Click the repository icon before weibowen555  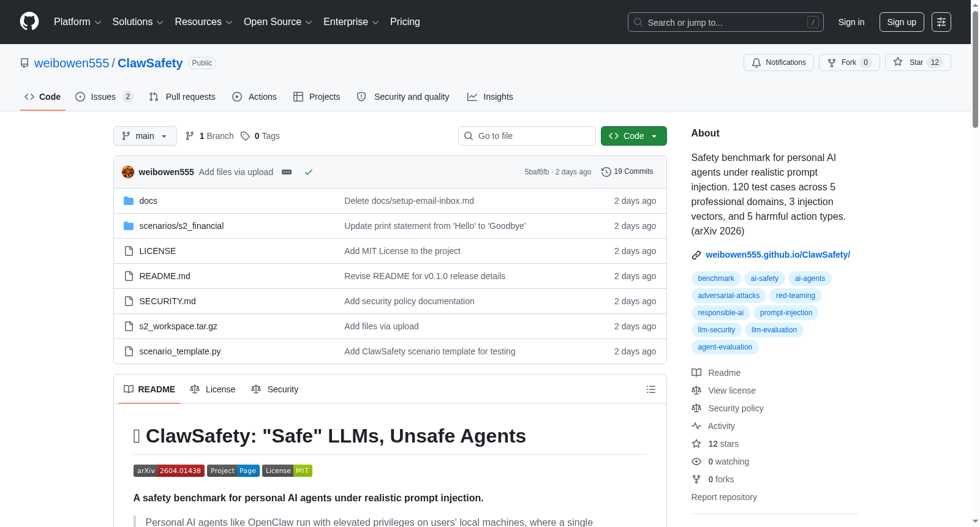24,63
